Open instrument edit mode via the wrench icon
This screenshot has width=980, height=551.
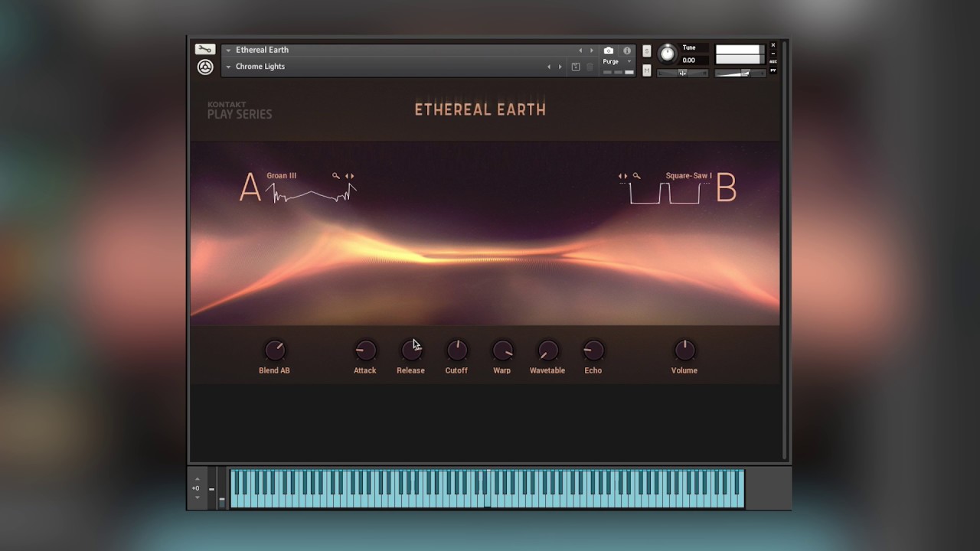coord(204,49)
